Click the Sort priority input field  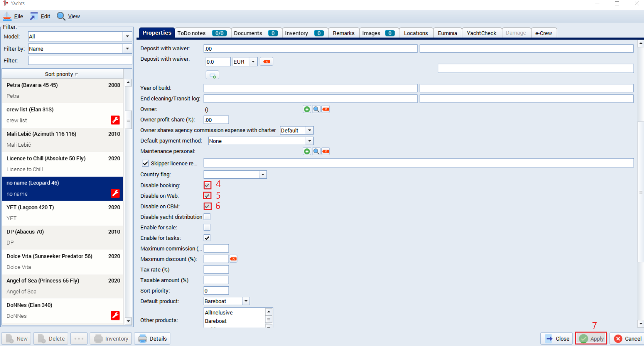[216, 291]
